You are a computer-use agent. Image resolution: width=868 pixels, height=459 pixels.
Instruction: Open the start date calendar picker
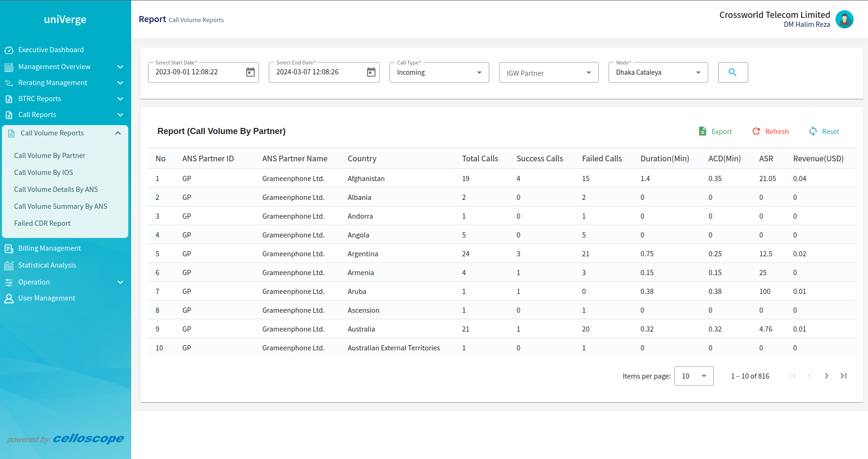click(x=250, y=72)
